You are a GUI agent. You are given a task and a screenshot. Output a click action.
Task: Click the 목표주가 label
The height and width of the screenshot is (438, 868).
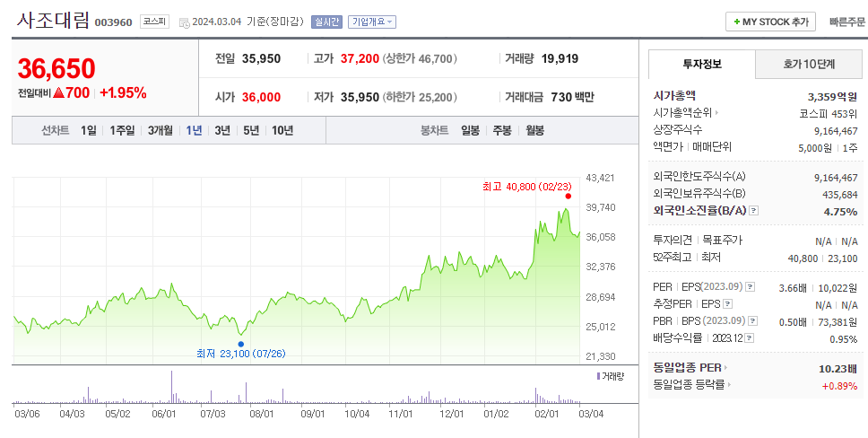pos(723,240)
